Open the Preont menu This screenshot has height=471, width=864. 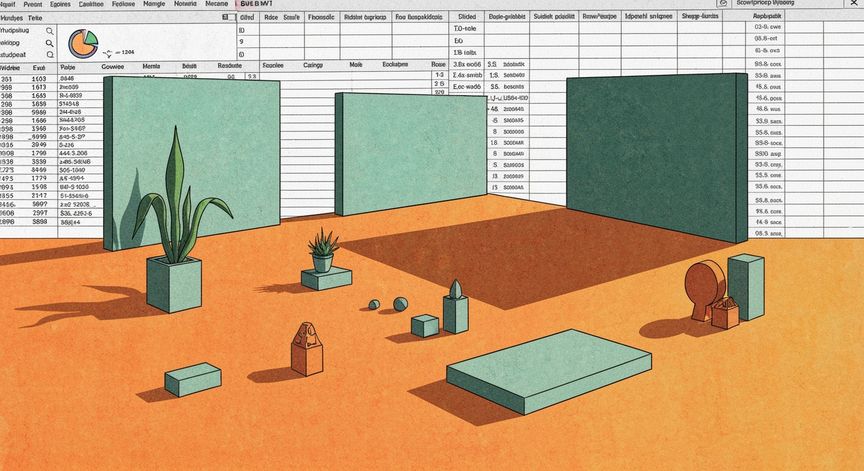(x=33, y=4)
